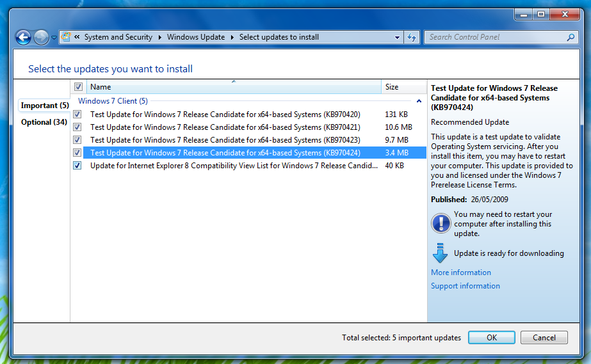
Task: Click the forward navigation arrow button
Action: [41, 37]
